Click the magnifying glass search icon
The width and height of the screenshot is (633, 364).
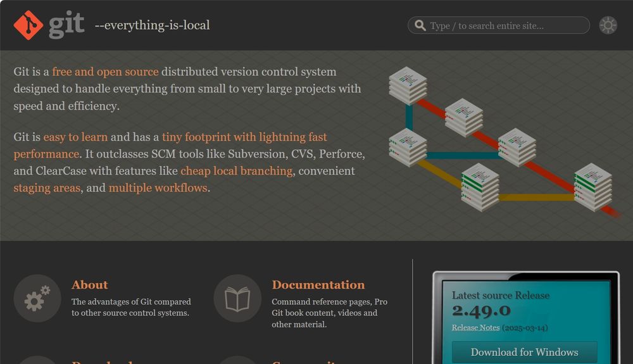click(x=420, y=25)
